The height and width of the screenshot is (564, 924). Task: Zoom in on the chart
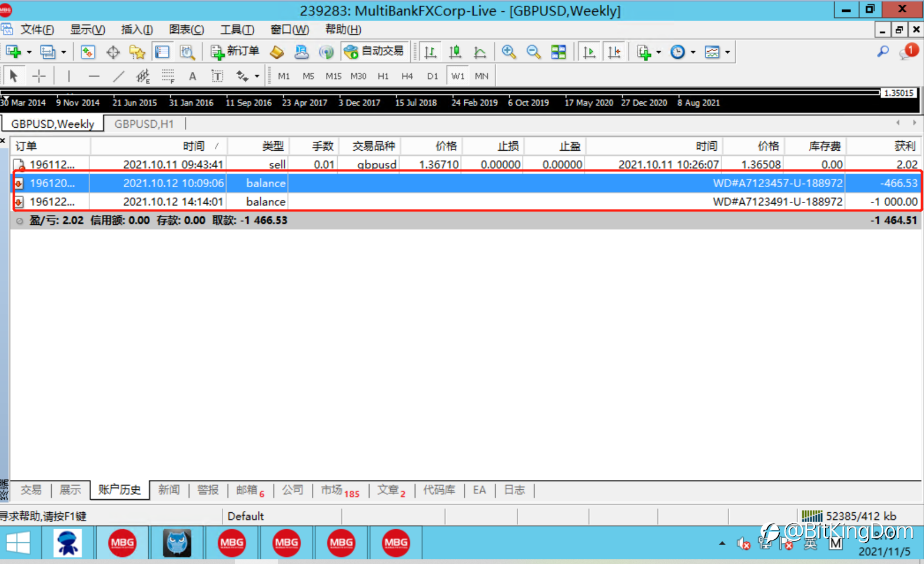[508, 52]
